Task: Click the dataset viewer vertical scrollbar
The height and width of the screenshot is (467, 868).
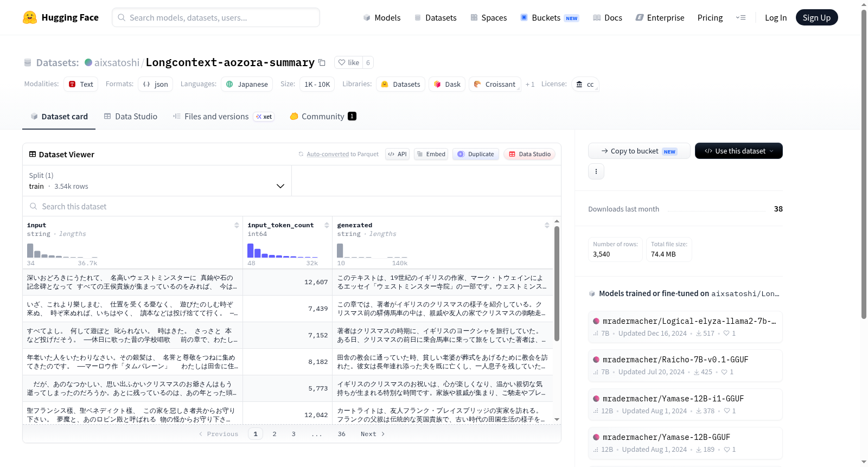Action: pyautogui.click(x=557, y=283)
